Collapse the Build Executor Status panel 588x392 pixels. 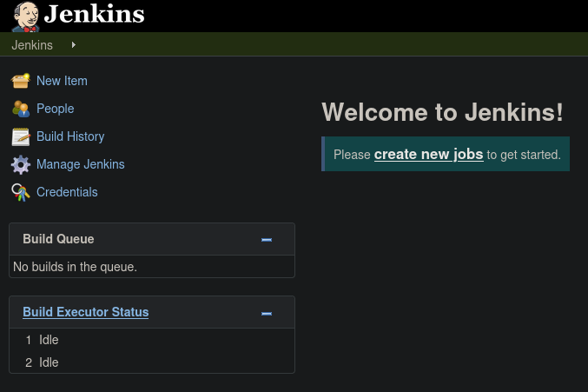[x=267, y=314]
